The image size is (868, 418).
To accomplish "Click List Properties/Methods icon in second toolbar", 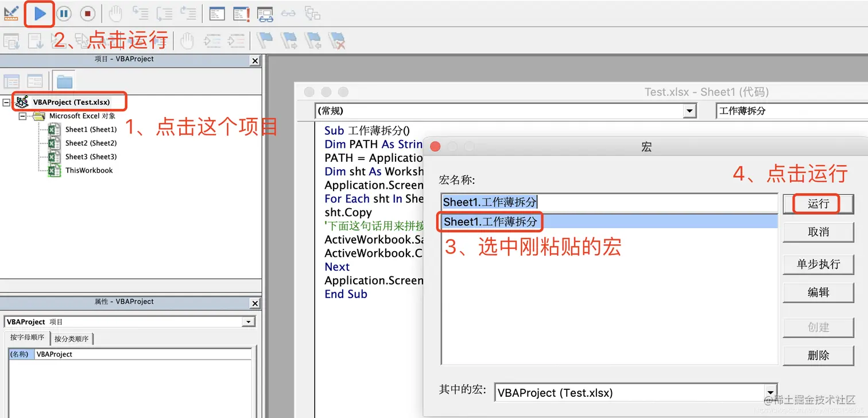I will (x=11, y=41).
